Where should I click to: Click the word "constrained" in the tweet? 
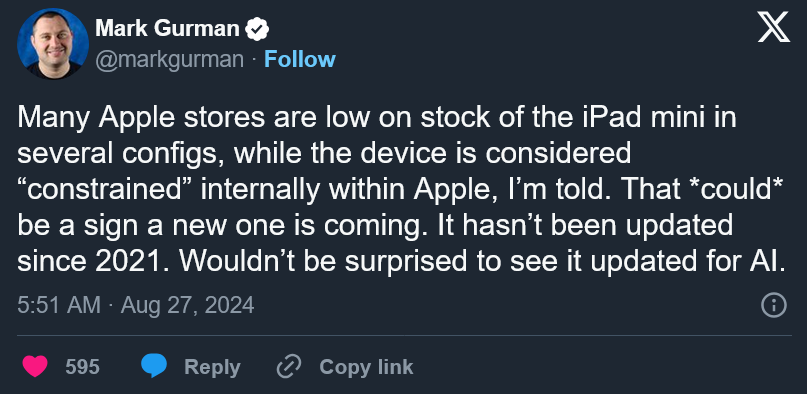tap(105, 191)
